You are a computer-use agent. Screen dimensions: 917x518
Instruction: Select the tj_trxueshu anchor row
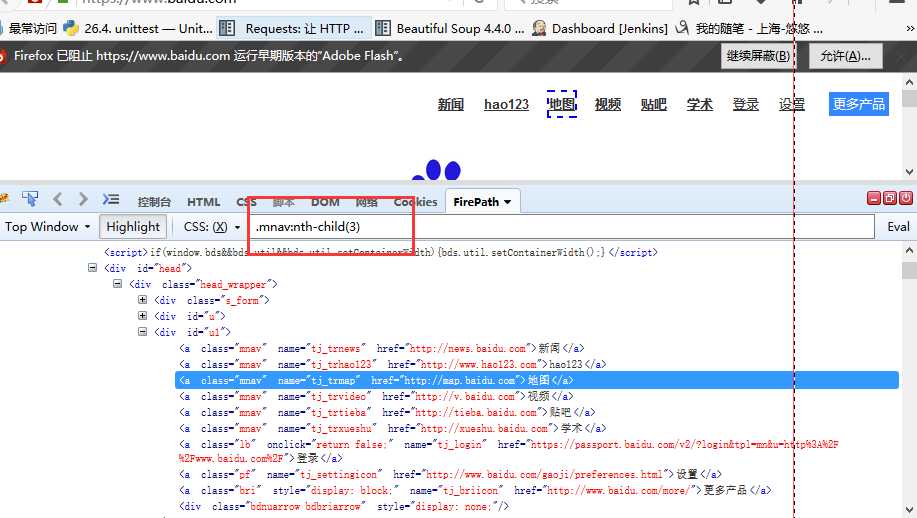(392, 428)
